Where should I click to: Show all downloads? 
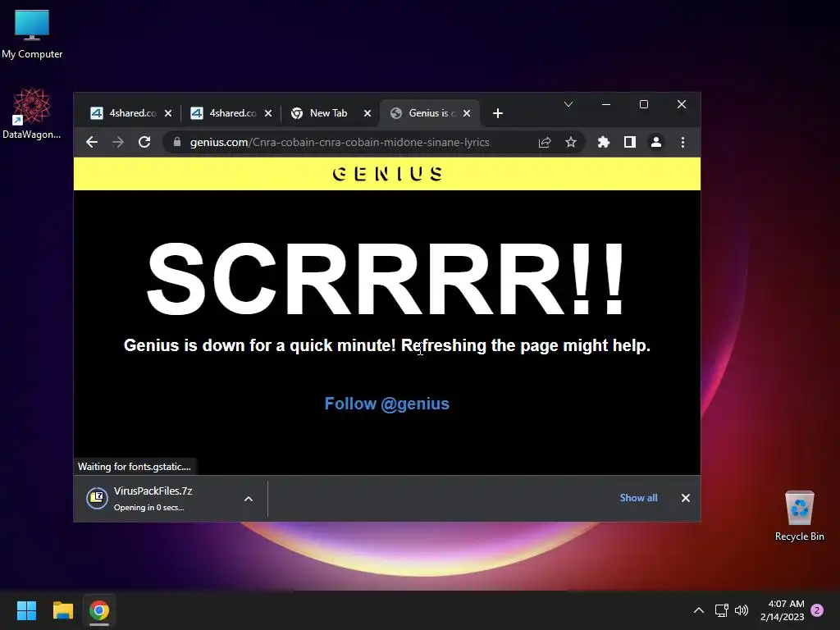tap(638, 498)
